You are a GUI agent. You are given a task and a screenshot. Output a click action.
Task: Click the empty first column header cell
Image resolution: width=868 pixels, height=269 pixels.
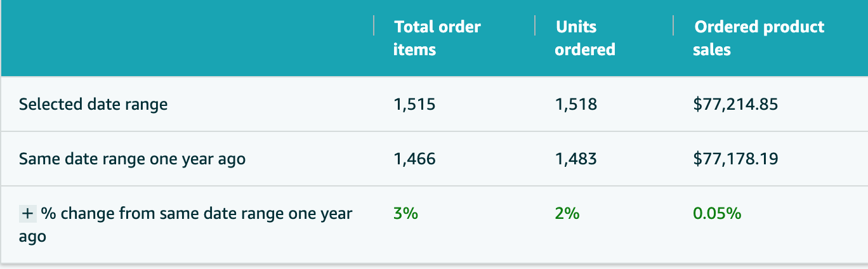[188, 38]
